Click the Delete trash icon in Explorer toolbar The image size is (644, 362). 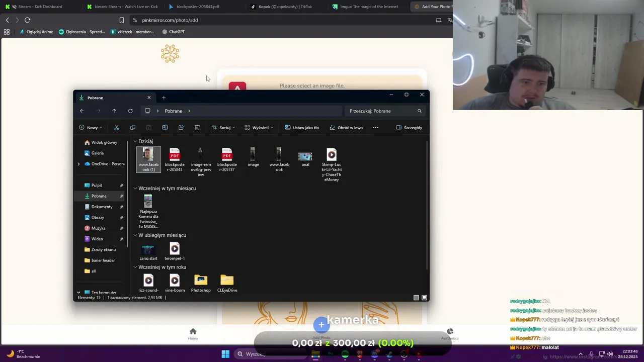pyautogui.click(x=197, y=128)
